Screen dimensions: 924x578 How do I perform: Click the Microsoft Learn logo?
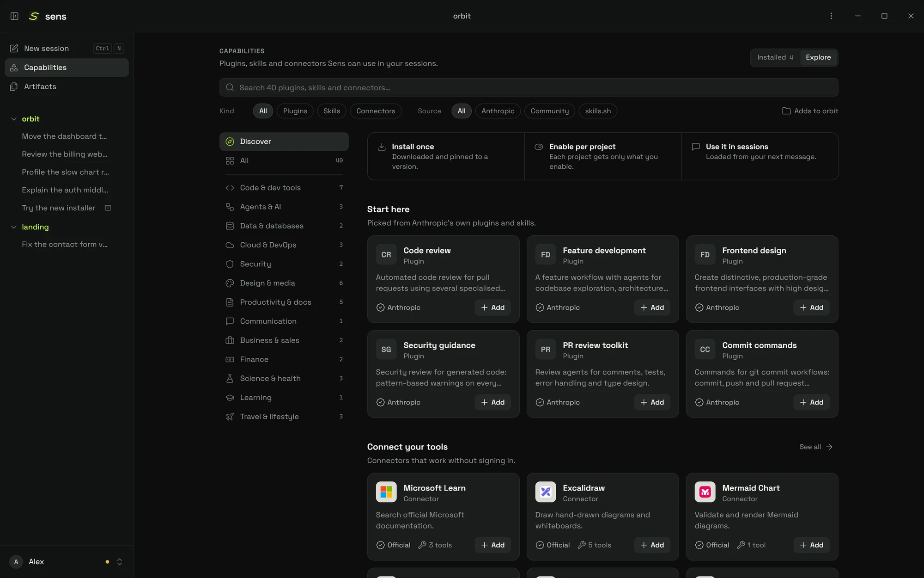386,492
